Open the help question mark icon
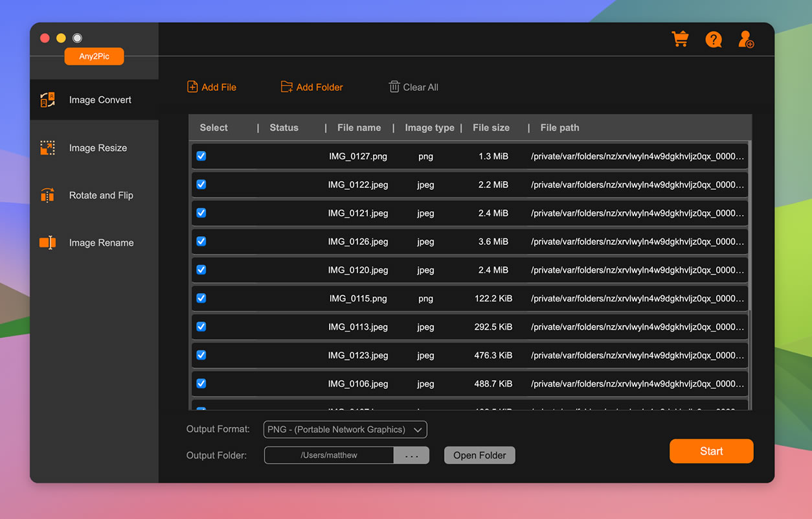 [714, 39]
